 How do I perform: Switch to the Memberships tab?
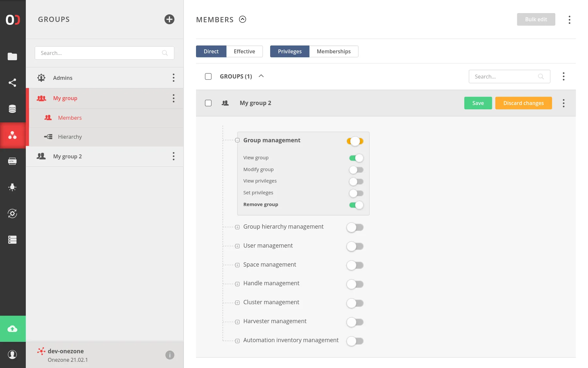[x=334, y=51]
